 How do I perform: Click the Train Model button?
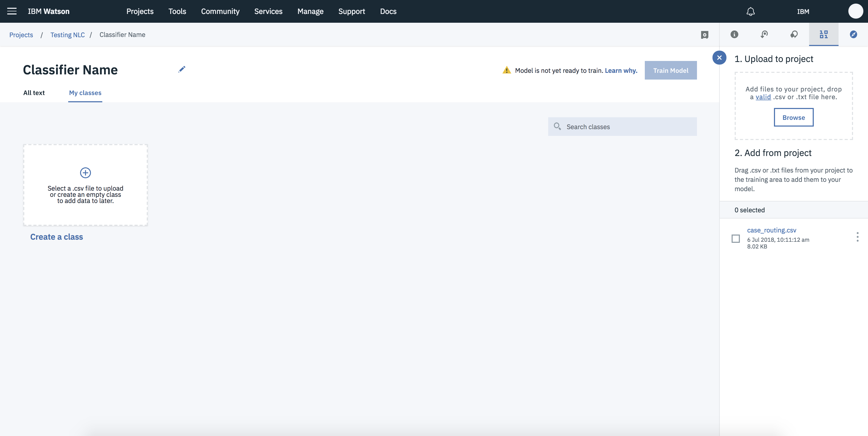click(671, 71)
